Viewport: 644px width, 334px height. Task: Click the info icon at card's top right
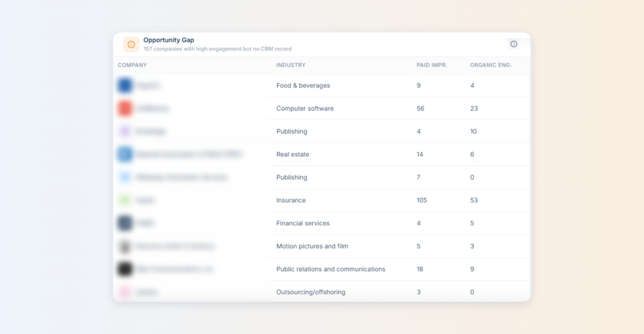[514, 44]
